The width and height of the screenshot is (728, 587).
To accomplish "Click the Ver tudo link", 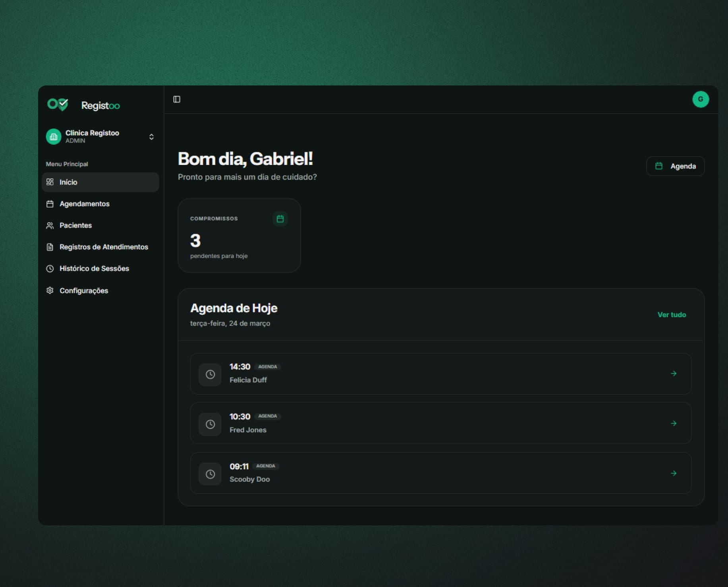I will pyautogui.click(x=672, y=315).
